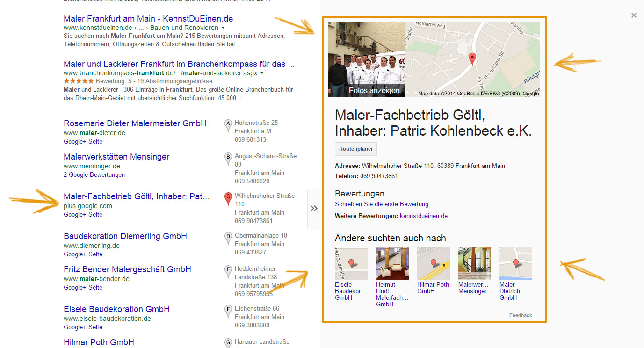
Task: Open Maler Dietrich GmbH text link
Action: pos(510,291)
